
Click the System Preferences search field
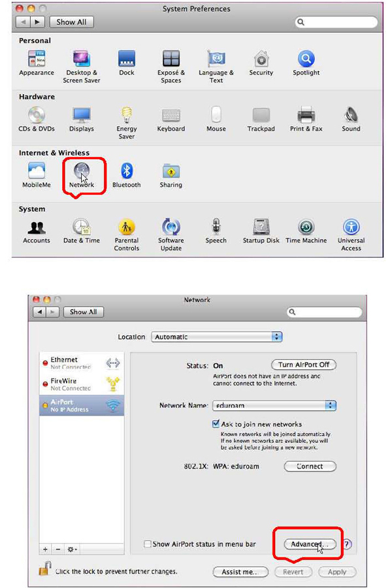tap(336, 22)
